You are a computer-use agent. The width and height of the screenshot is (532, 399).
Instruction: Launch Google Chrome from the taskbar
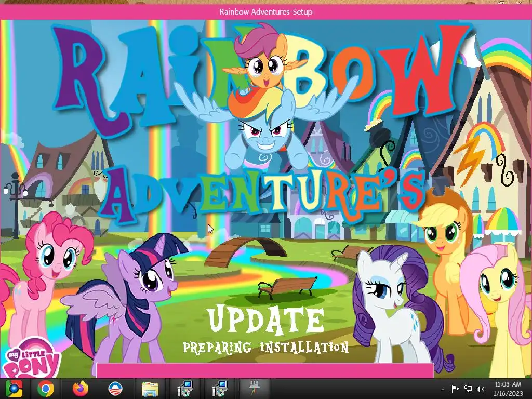tap(46, 389)
